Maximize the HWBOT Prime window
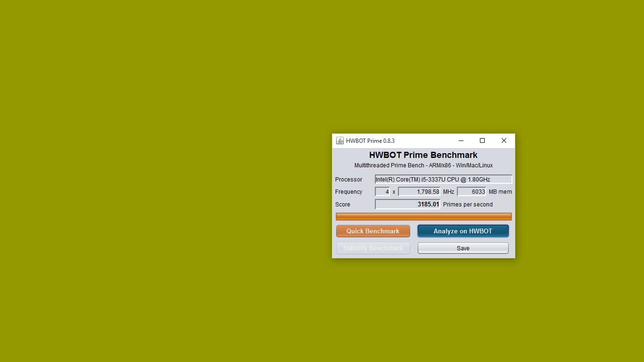 [x=482, y=140]
